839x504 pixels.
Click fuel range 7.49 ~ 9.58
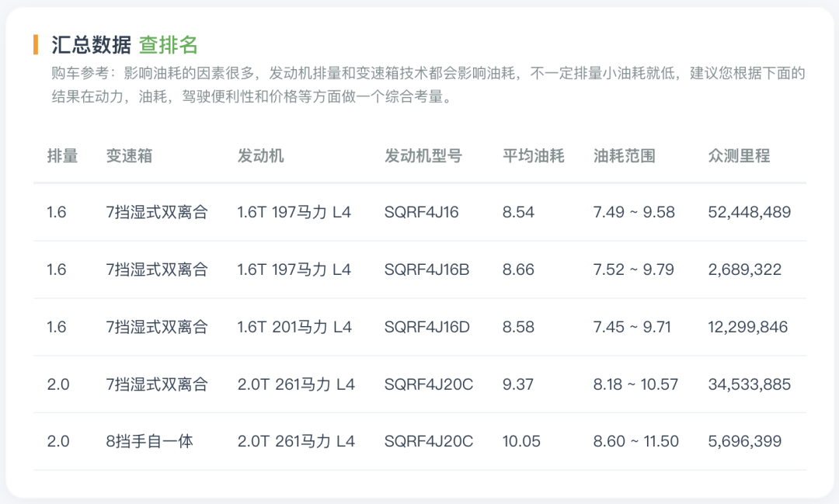634,213
